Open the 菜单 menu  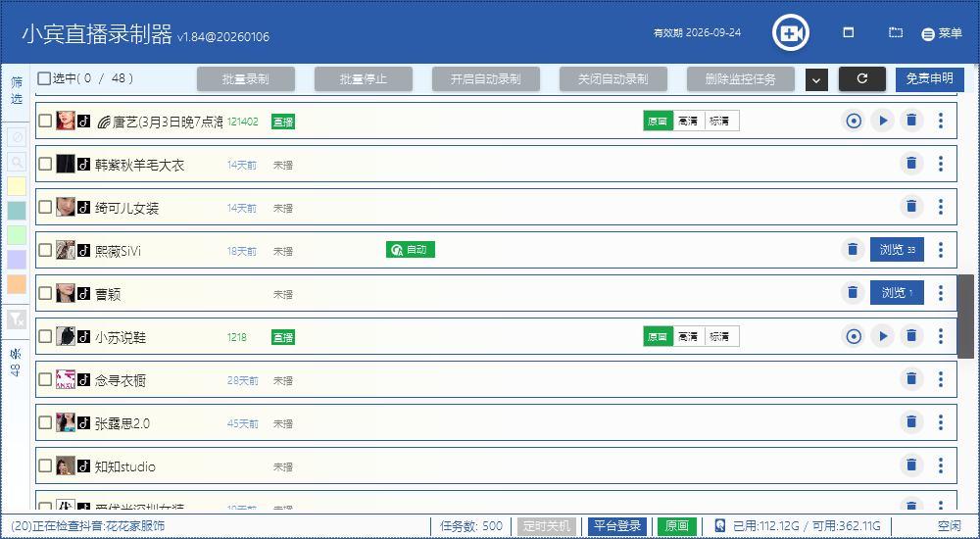point(942,33)
